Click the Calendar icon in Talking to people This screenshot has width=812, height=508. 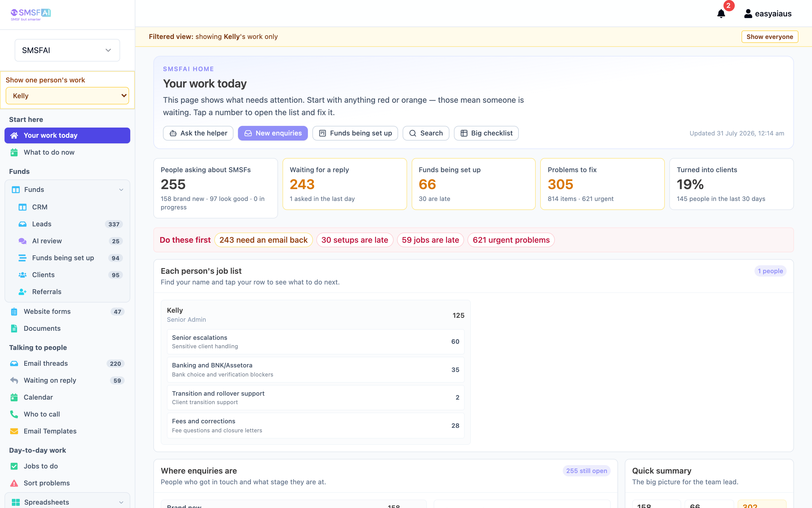(14, 397)
